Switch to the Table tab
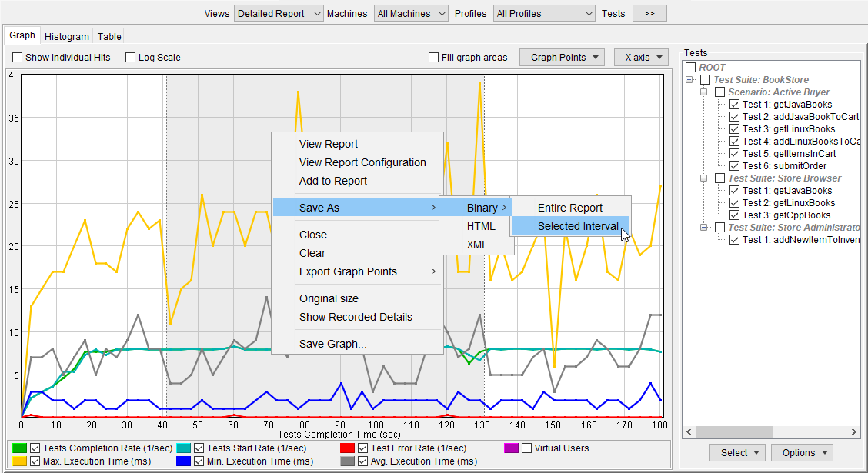 pyautogui.click(x=109, y=36)
